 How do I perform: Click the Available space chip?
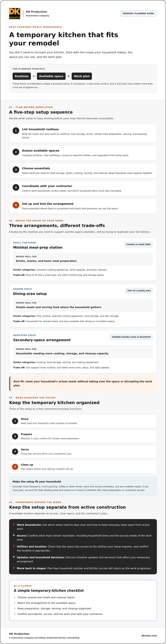[x=51, y=76]
